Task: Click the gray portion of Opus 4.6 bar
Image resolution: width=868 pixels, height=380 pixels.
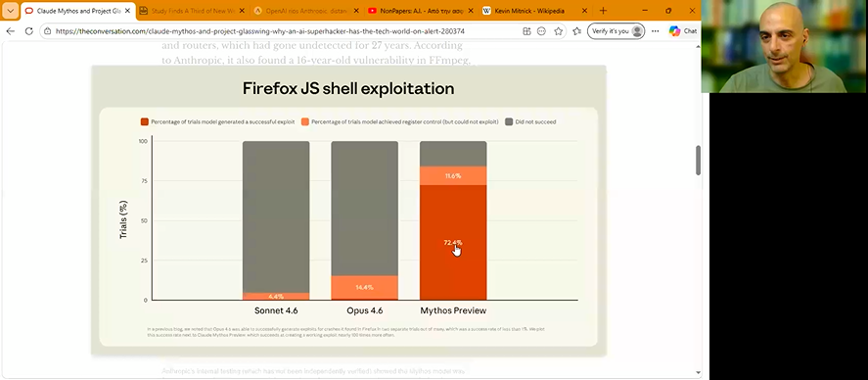Action: pos(364,209)
